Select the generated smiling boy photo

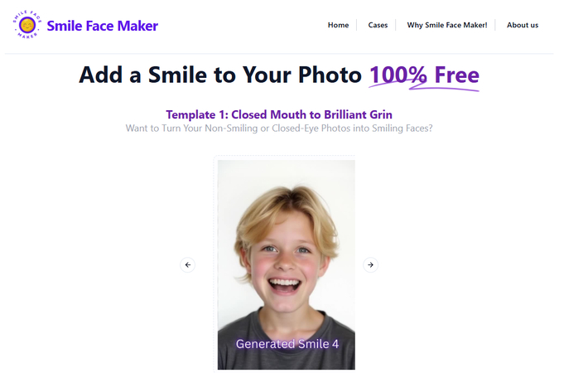coord(286,264)
